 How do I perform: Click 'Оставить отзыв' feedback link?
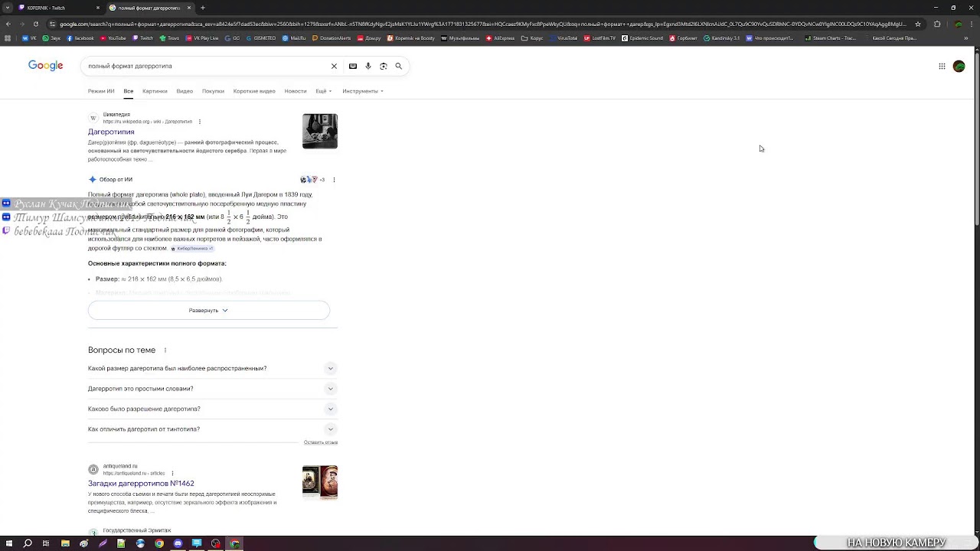pyautogui.click(x=320, y=442)
